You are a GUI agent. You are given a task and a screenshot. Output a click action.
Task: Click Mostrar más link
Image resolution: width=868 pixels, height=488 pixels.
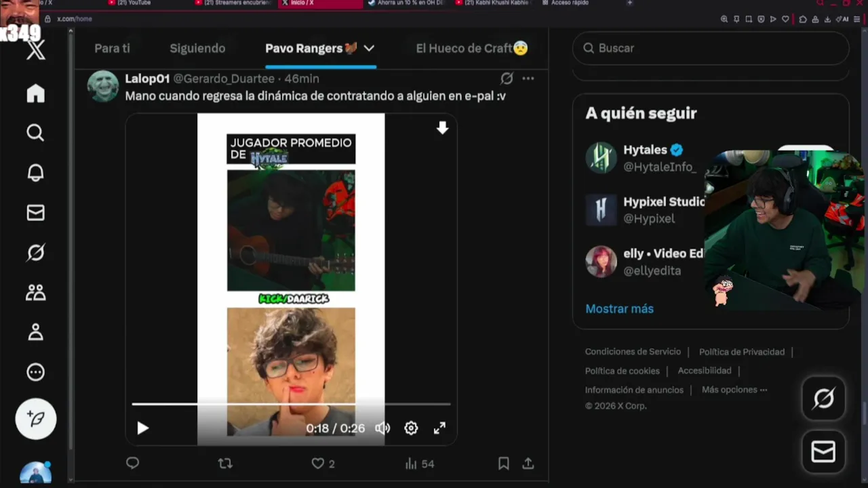[x=619, y=308]
